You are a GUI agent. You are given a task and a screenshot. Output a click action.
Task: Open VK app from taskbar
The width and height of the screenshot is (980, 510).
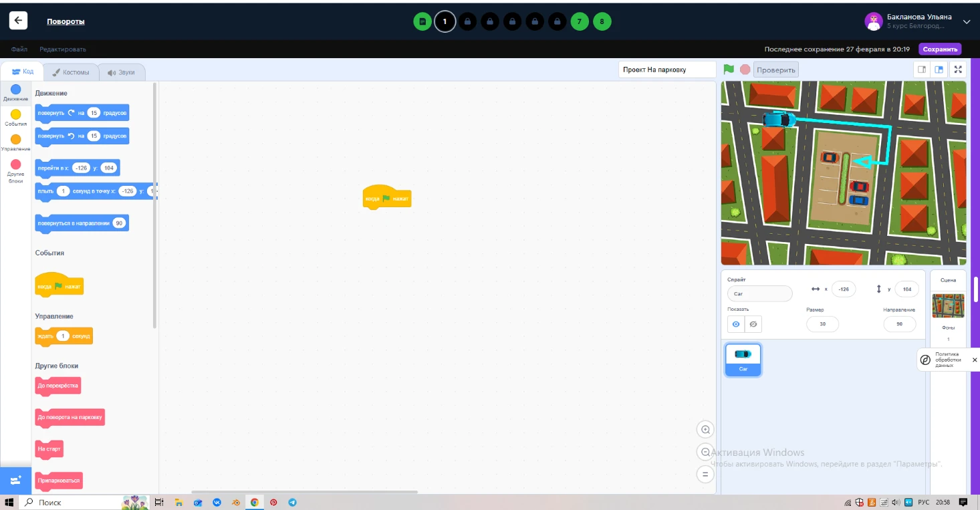click(217, 502)
